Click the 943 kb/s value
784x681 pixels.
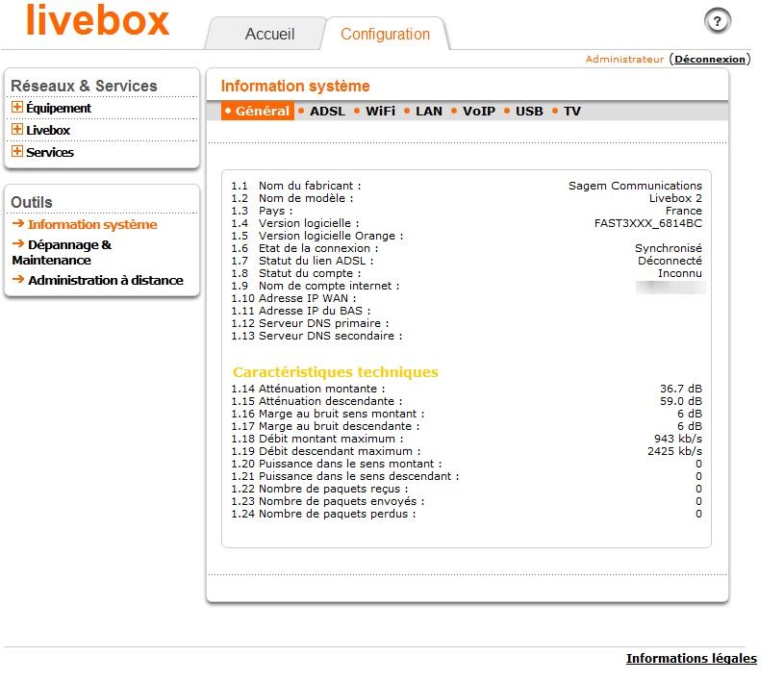pyautogui.click(x=678, y=439)
